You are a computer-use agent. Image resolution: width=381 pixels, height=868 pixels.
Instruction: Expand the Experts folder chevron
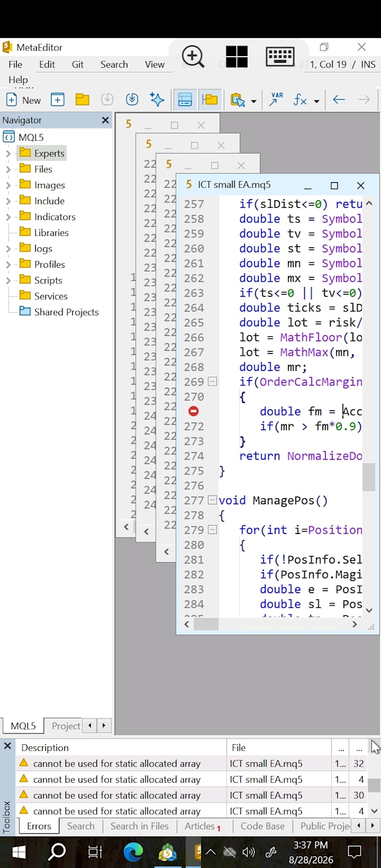[x=8, y=154]
